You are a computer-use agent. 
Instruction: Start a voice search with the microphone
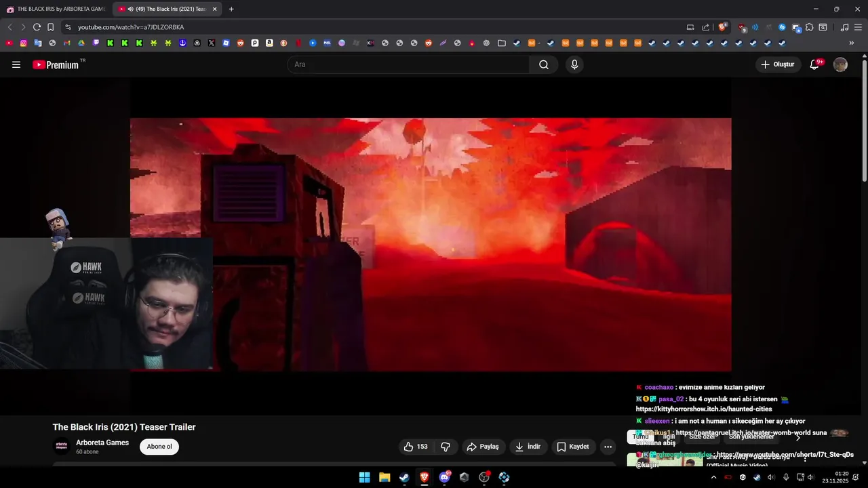click(x=574, y=65)
